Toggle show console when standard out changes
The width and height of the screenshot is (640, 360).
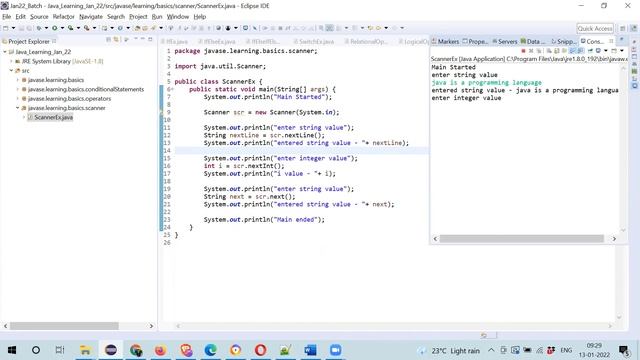pyautogui.click(x=572, y=51)
